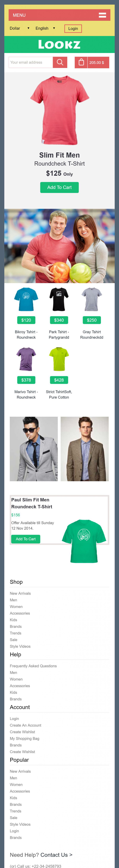Image resolution: width=119 pixels, height=868 pixels.
Task: Open the Style Videos link under Popular
Action: 20,824
